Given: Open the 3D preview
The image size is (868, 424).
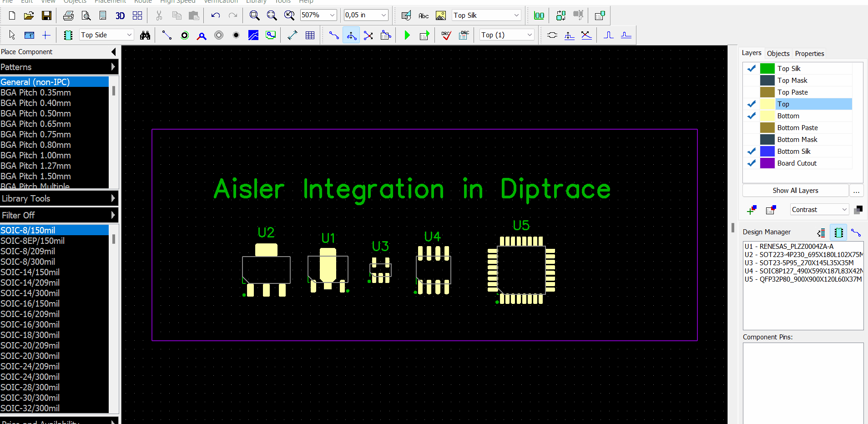Looking at the screenshot, I should (x=120, y=15).
